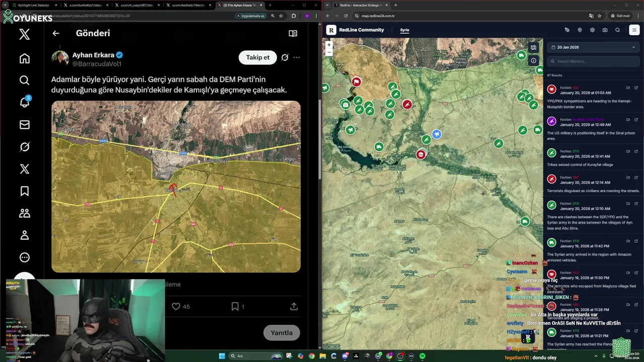Click red skull marker on RedLine map
The image size is (644, 362).
[421, 154]
